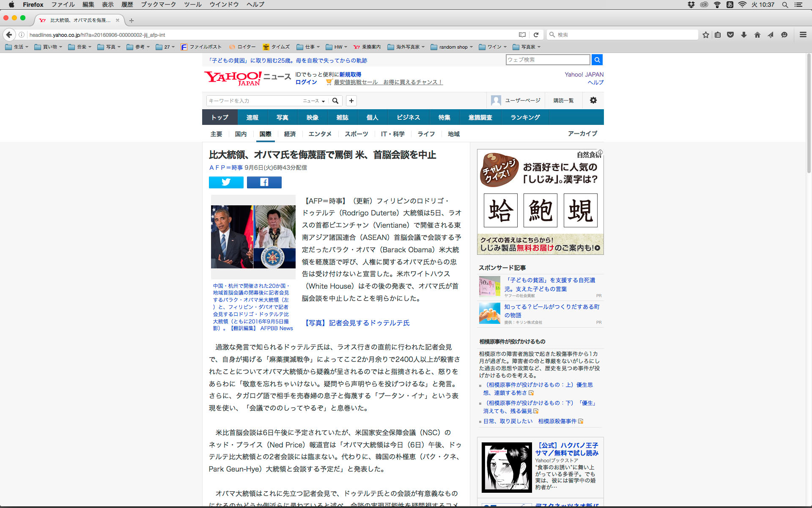Click the Facebook share button

click(264, 182)
